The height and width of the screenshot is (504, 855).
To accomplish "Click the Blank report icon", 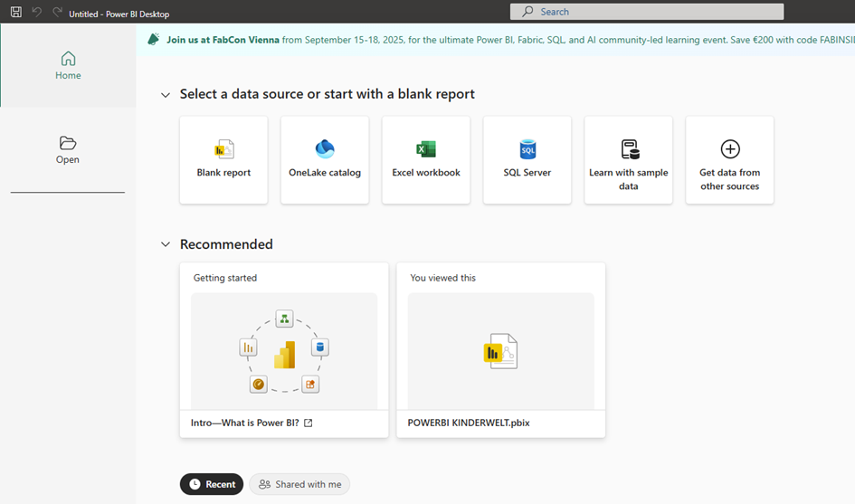I will [x=224, y=149].
